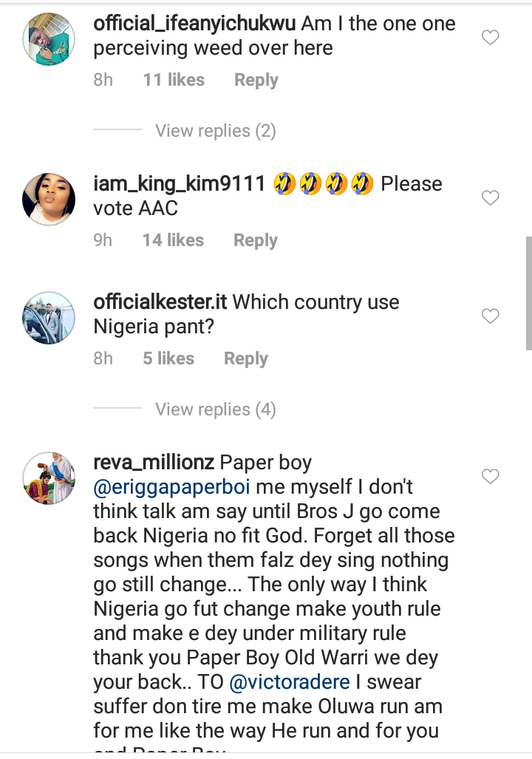Open official_ifeanyichukwu's profile picture

pos(49,39)
